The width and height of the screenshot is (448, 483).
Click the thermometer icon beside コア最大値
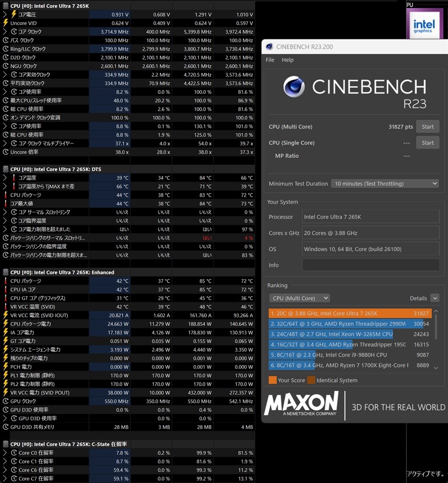pyautogui.click(x=6, y=204)
